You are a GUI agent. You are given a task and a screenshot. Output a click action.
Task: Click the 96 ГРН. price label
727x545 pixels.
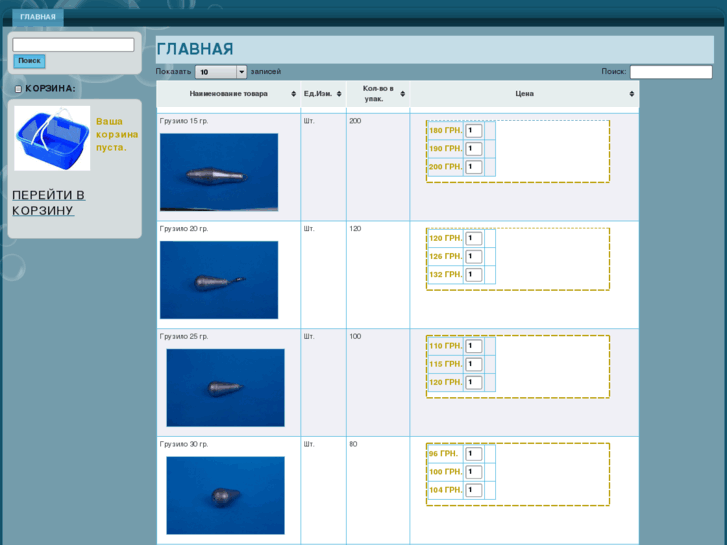pos(443,453)
